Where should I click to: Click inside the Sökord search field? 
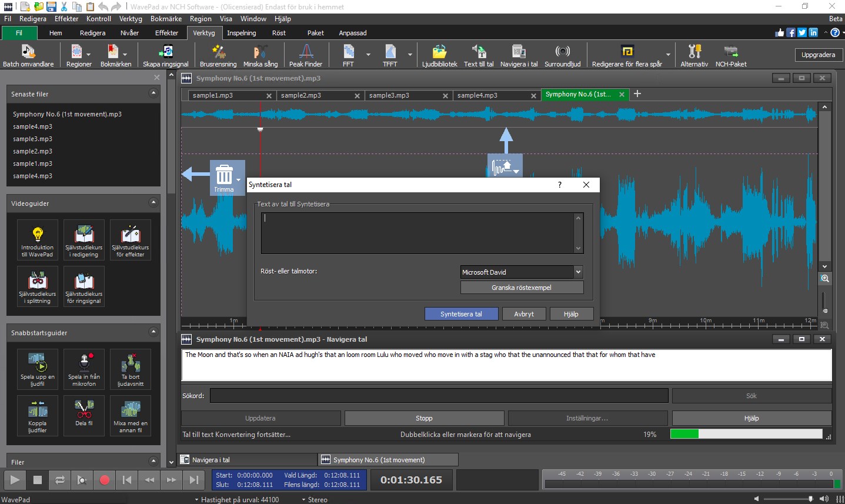point(439,395)
